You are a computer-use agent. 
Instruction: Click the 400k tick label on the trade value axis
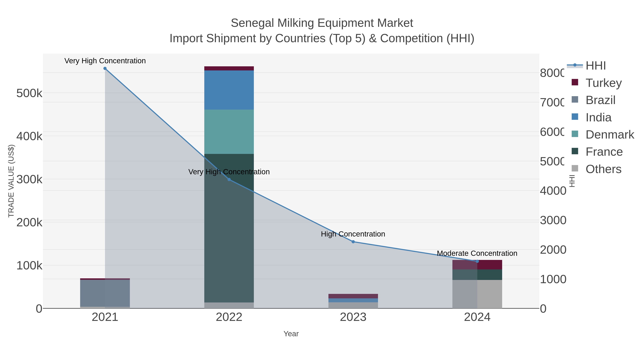[29, 136]
